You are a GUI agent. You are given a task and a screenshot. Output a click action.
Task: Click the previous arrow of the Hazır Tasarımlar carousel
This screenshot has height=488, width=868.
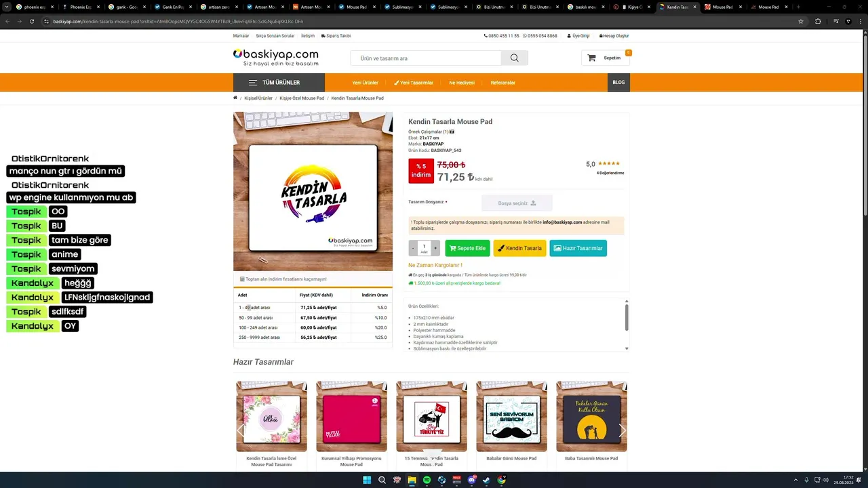point(240,430)
